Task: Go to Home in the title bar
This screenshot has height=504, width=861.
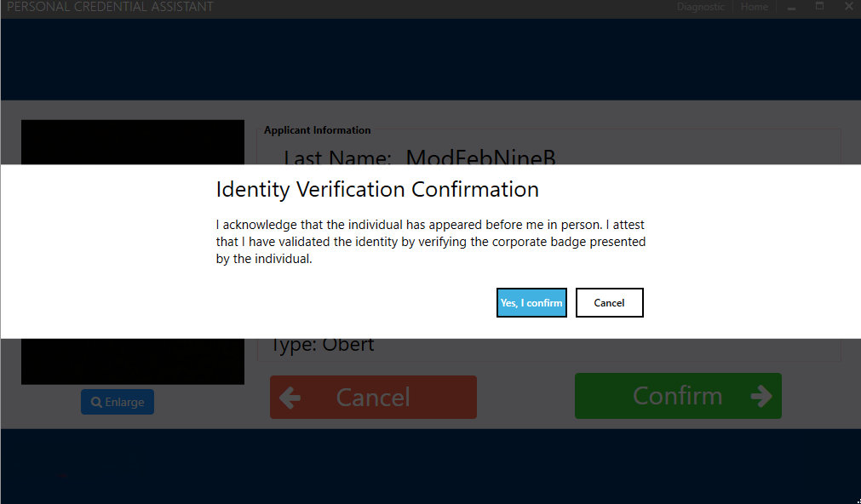Action: 754,7
